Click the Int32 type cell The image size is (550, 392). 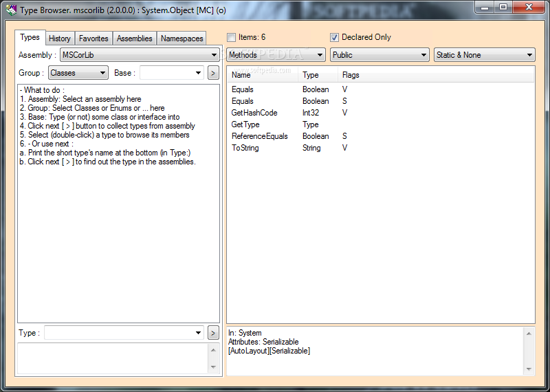pos(311,113)
